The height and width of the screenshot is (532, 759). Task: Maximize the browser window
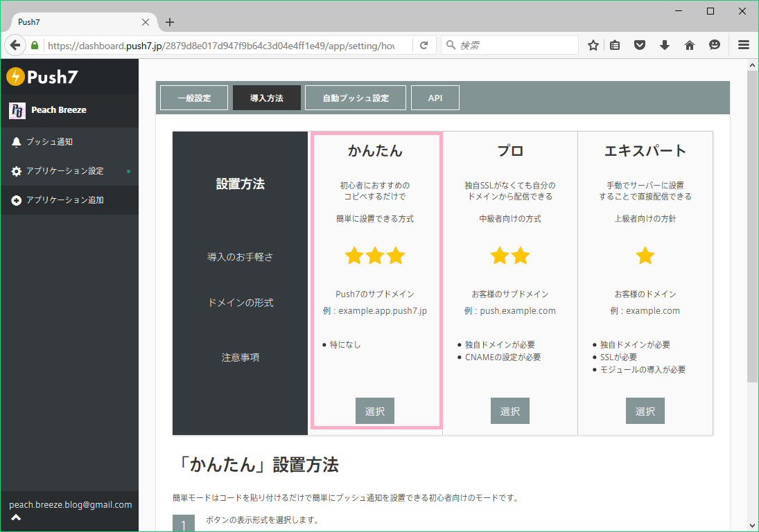click(x=710, y=10)
